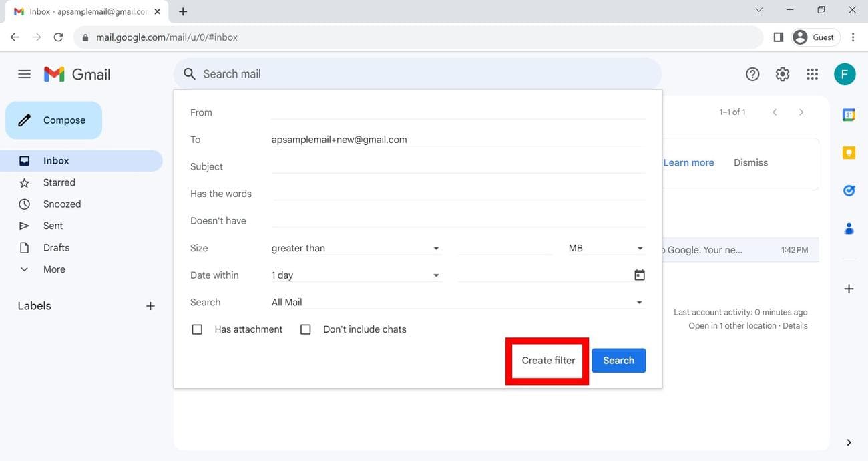Screen dimensions: 868x461
Task: Open the Search All Mail dropdown
Action: coord(639,302)
